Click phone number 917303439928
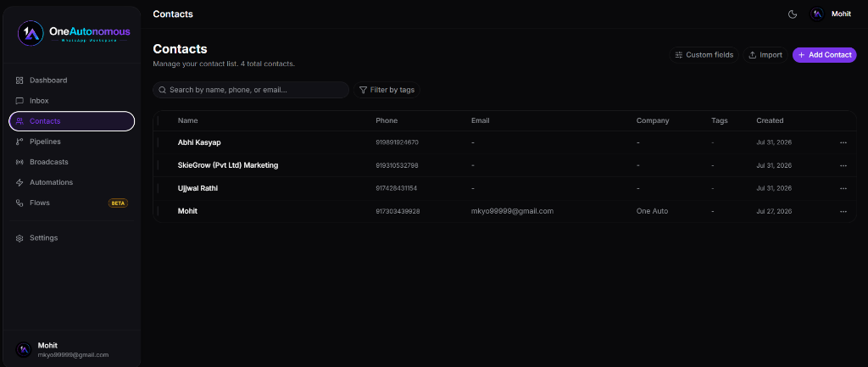 (398, 211)
